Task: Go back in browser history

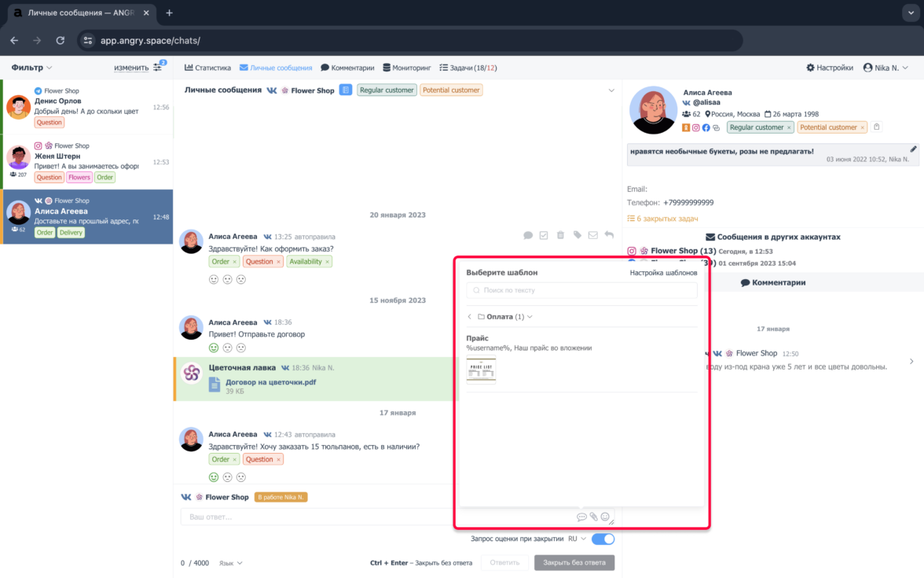Action: (x=14, y=41)
